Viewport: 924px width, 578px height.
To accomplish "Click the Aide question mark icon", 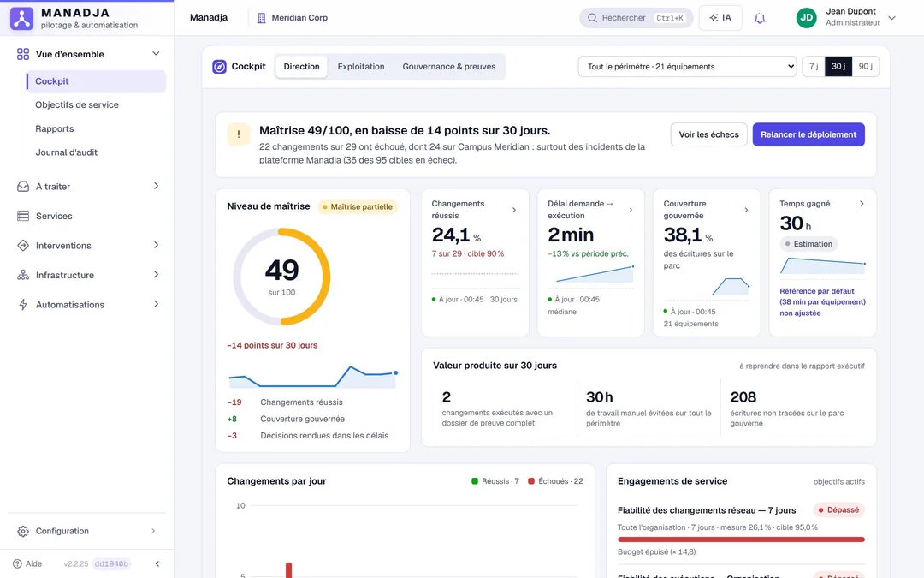I will pos(17,563).
